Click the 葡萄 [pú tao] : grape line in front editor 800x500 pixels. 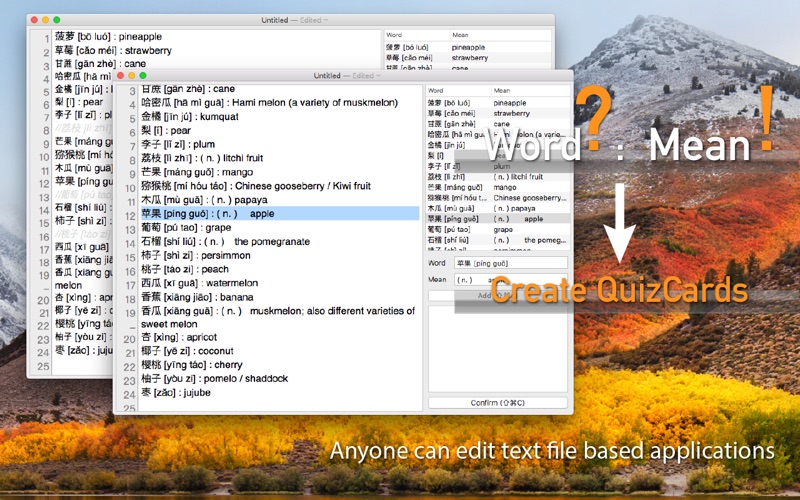click(x=186, y=228)
